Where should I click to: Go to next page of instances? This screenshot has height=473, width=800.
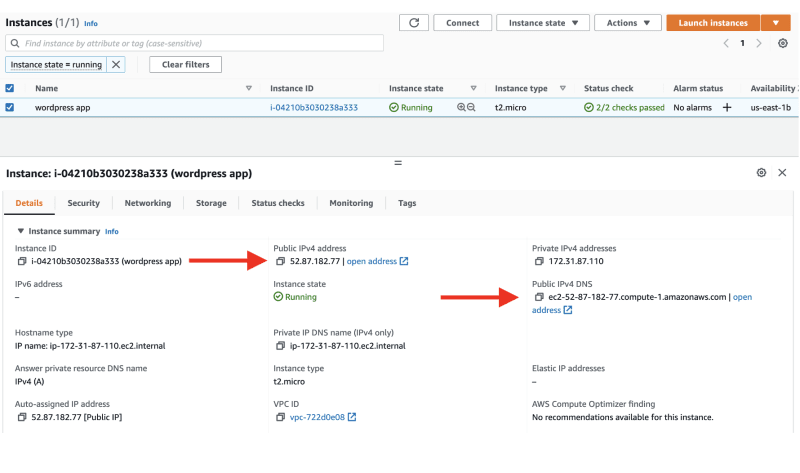pos(759,43)
